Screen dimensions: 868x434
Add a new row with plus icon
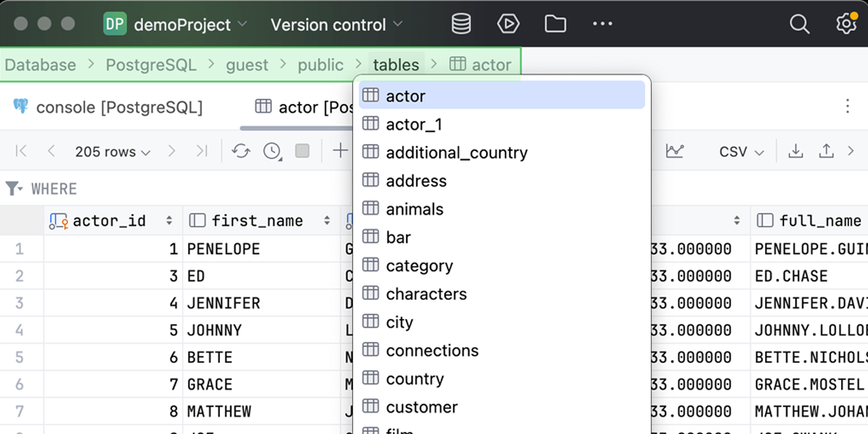click(x=340, y=151)
